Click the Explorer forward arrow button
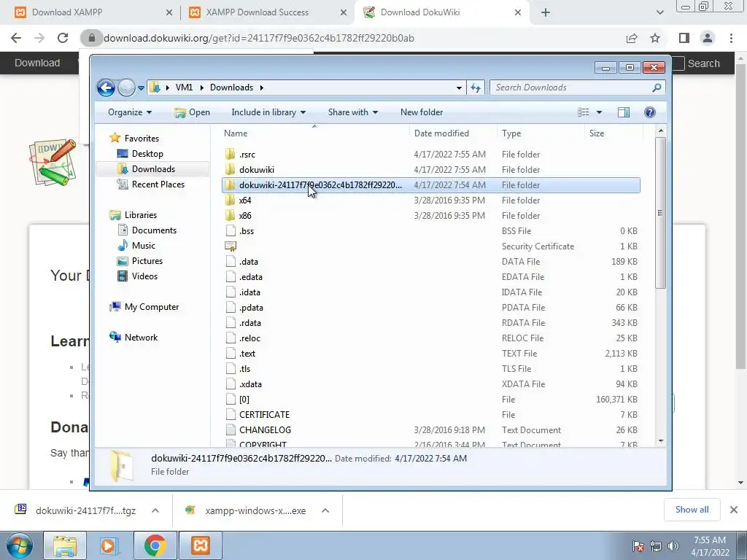This screenshot has width=747, height=560. (x=126, y=87)
